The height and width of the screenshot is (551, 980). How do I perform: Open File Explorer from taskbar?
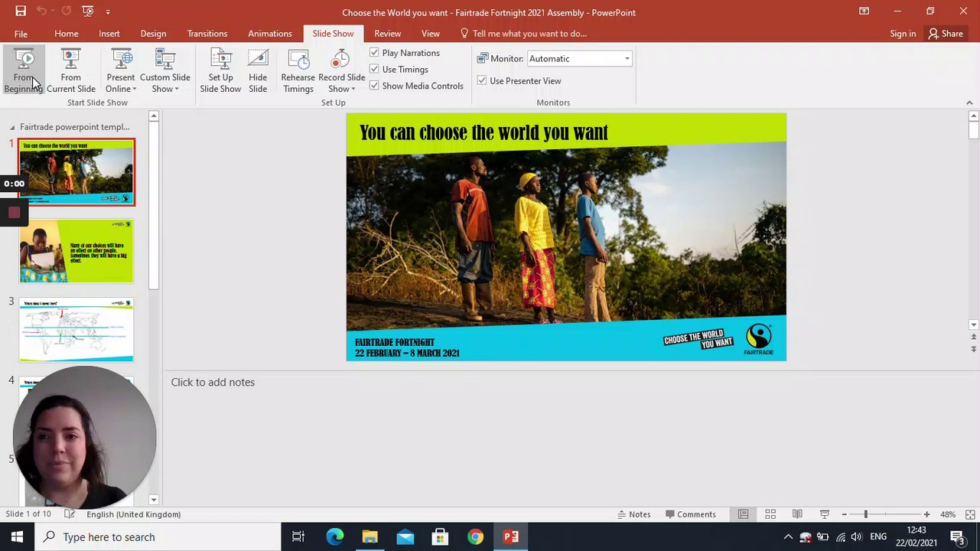(x=370, y=537)
